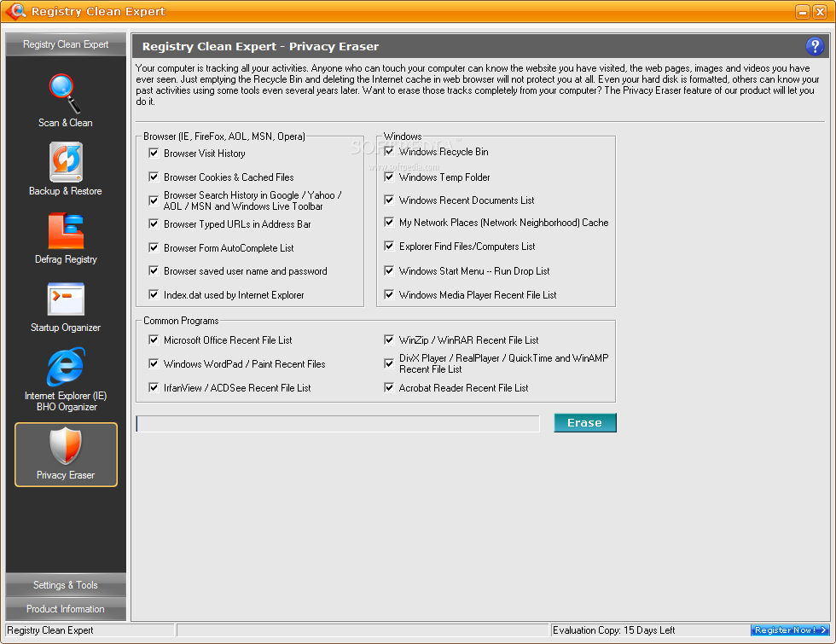Select the Registry Clean Expert sidebar header
The image size is (836, 644).
[66, 44]
